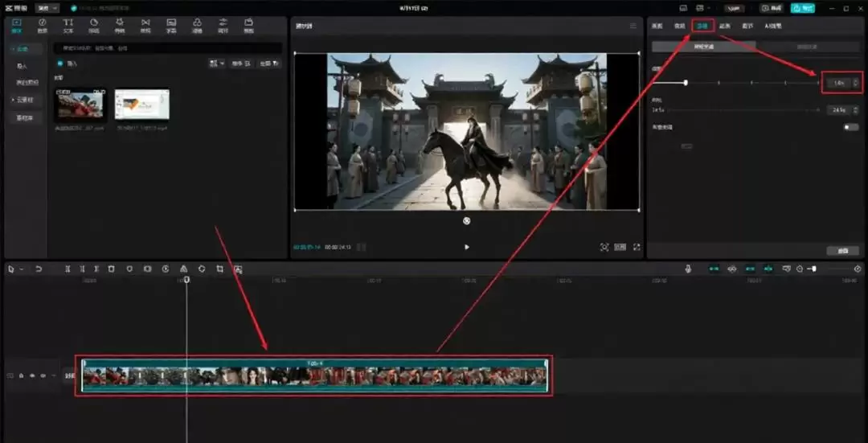This screenshot has width=868, height=443.
Task: Click the trash delete icon in timeline toolbar
Action: 111,269
